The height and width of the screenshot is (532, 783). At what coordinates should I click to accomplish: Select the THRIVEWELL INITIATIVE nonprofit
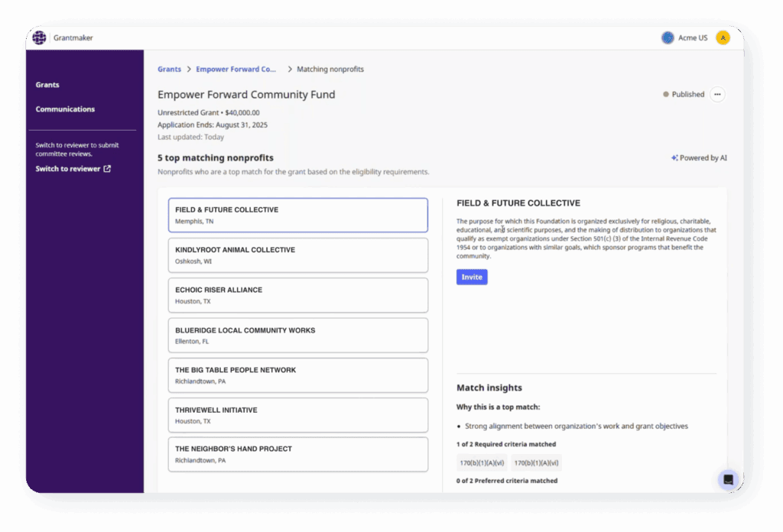297,415
